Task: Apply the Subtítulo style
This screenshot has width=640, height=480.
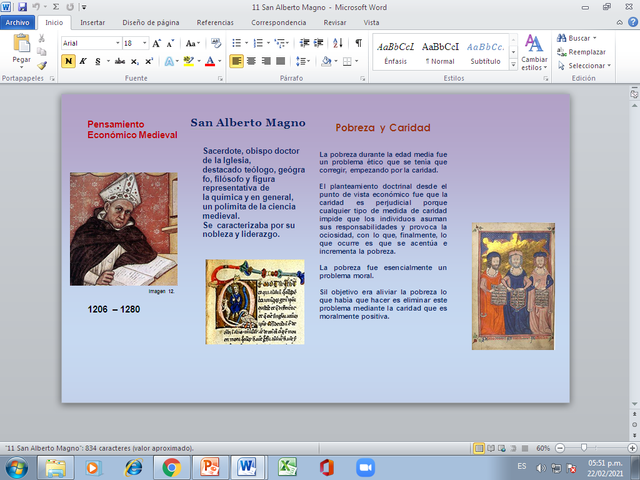Action: [485, 53]
